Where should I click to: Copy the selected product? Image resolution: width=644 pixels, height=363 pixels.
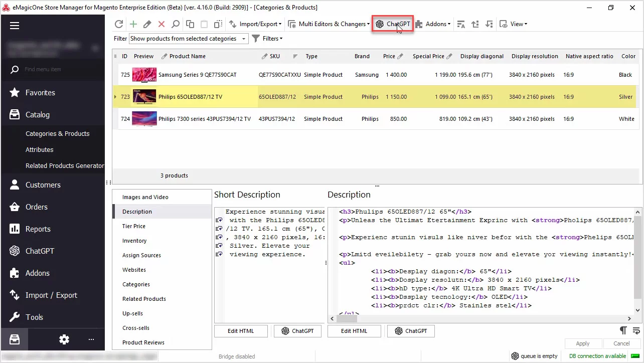190,24
